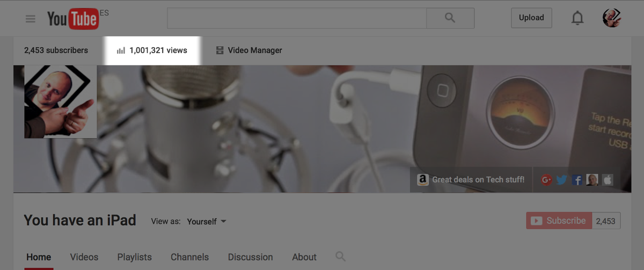644x270 pixels.
Task: Open the Apple banner link
Action: (608, 180)
